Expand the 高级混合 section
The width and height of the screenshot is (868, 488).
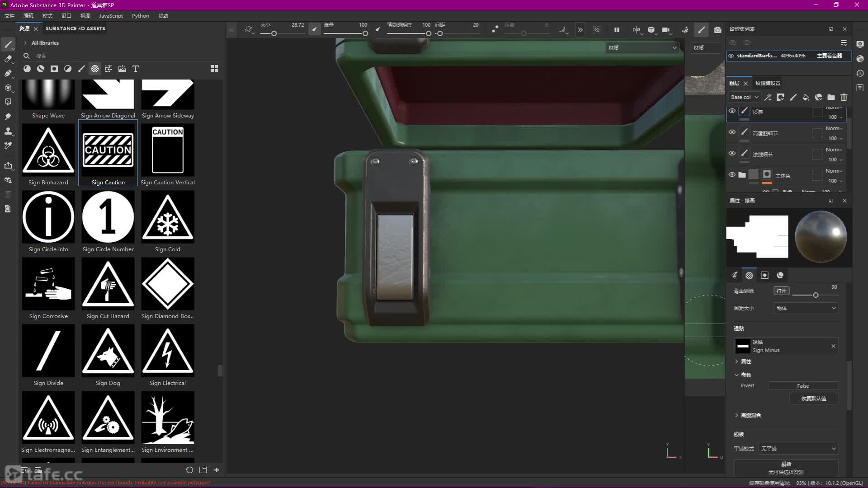click(x=750, y=415)
